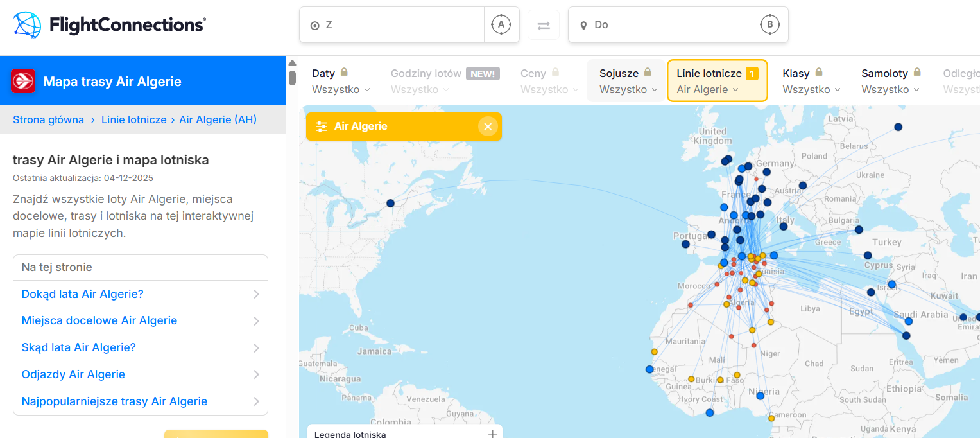Swap origin and destination with the arrows icon

click(x=544, y=25)
